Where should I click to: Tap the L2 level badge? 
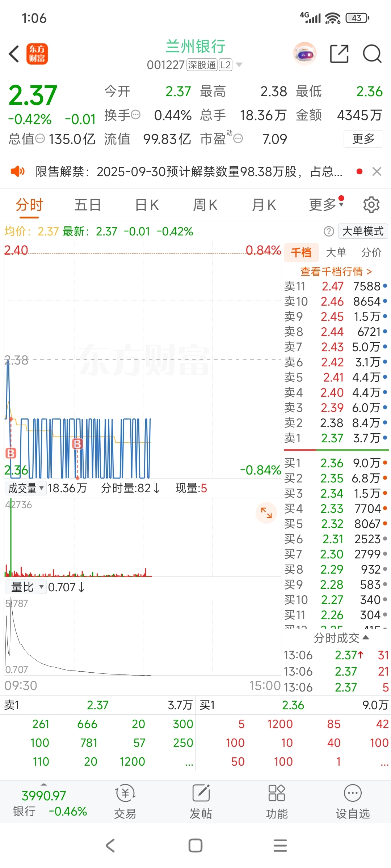tap(225, 65)
